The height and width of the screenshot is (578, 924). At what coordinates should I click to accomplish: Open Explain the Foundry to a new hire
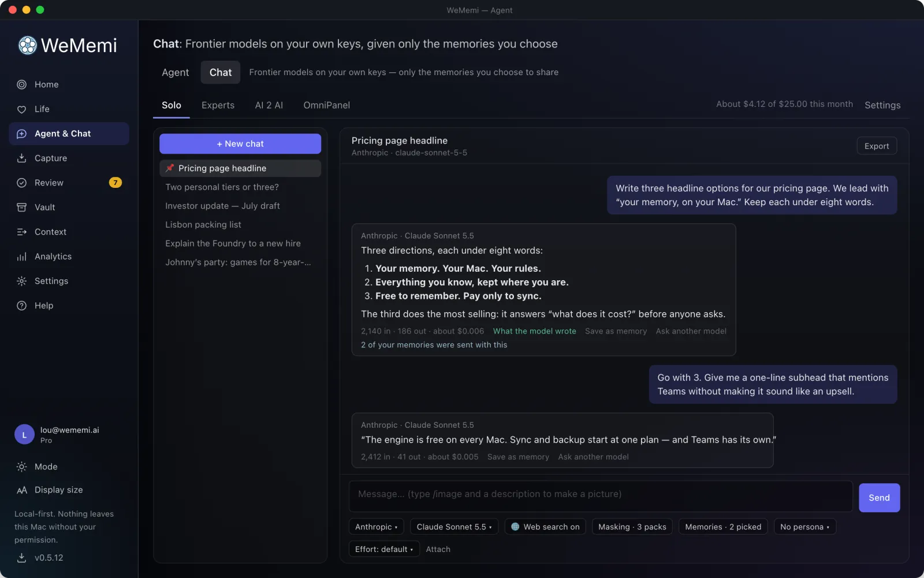(x=240, y=243)
